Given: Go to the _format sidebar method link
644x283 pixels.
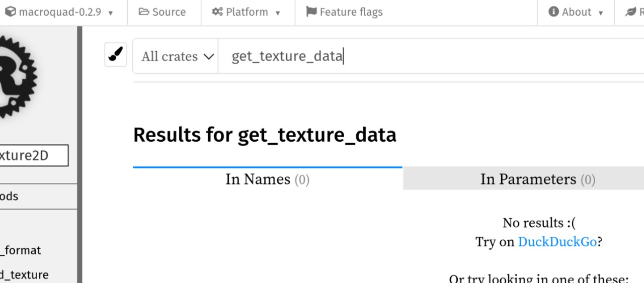Looking at the screenshot, I should click(x=21, y=250).
